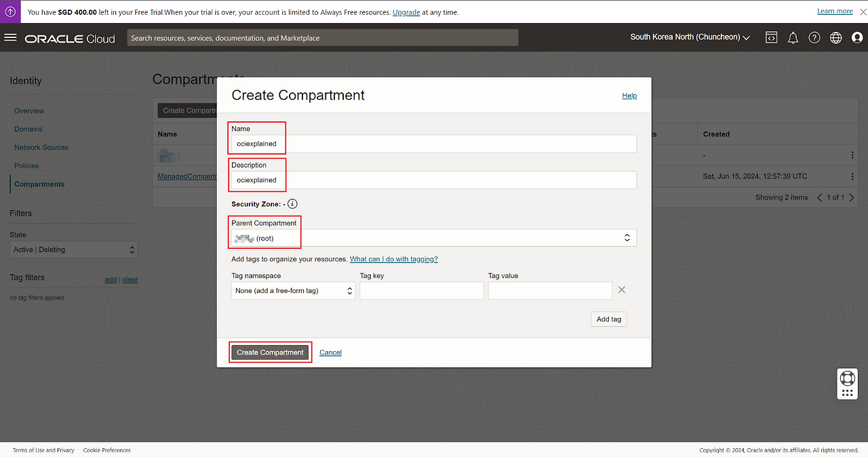Viewport: 868px width, 457px height.
Task: Open the Tag namespace dropdown
Action: (293, 291)
